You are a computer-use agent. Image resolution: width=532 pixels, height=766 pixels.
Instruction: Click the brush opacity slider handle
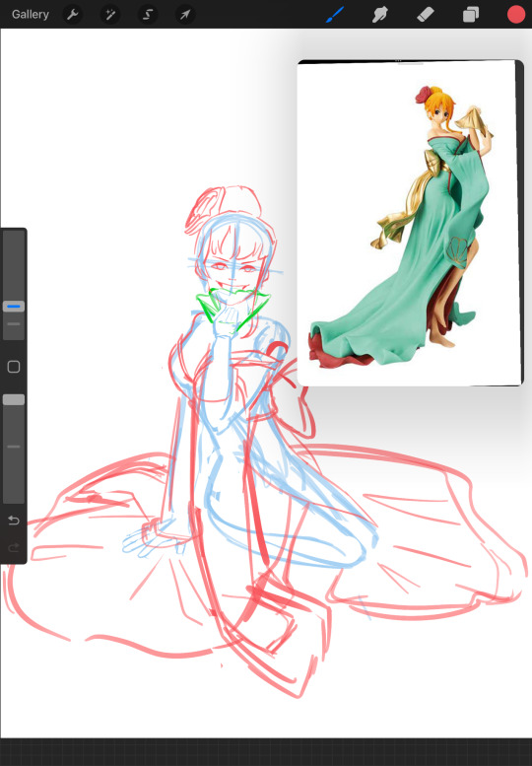pos(14,399)
